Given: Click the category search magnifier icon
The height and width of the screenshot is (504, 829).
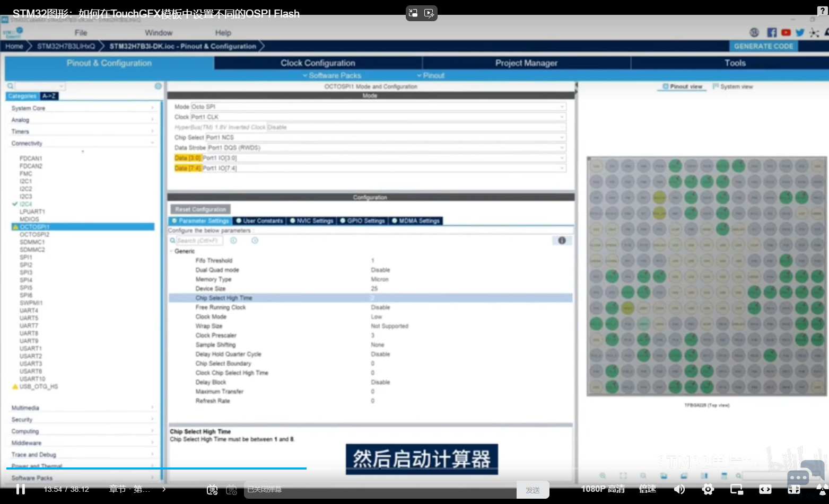Looking at the screenshot, I should click(x=10, y=86).
